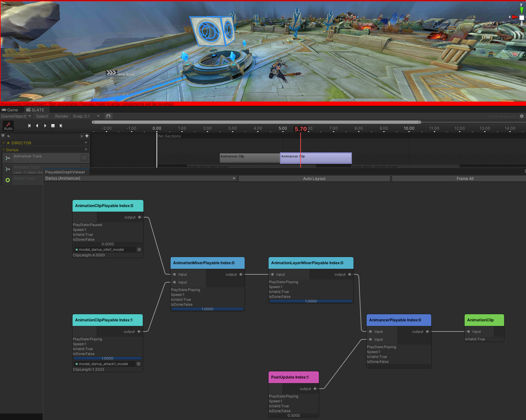Viewport: 526px width, 420px height.
Task: Click the green Action Track circle icon
Action: coord(8,180)
